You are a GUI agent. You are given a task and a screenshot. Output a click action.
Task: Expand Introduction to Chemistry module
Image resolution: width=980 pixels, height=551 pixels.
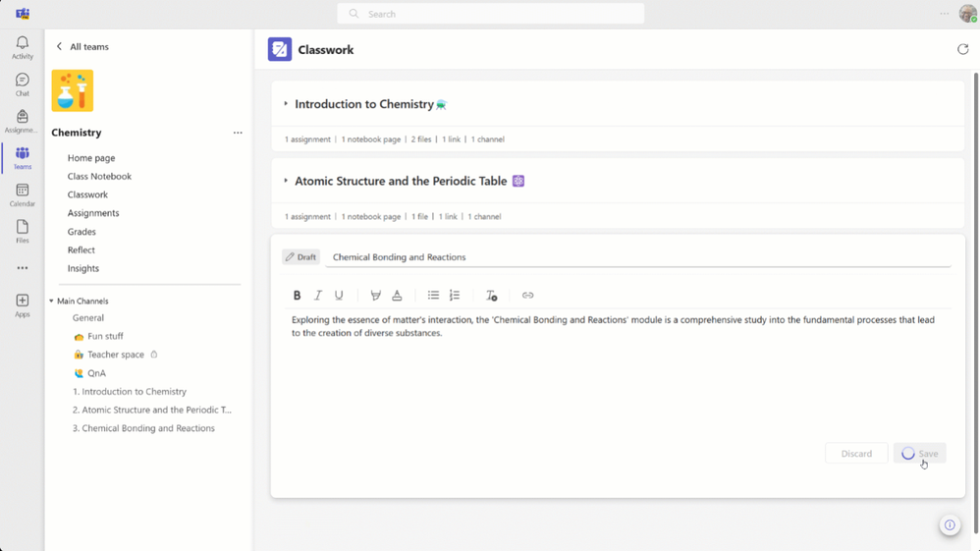[x=286, y=104]
